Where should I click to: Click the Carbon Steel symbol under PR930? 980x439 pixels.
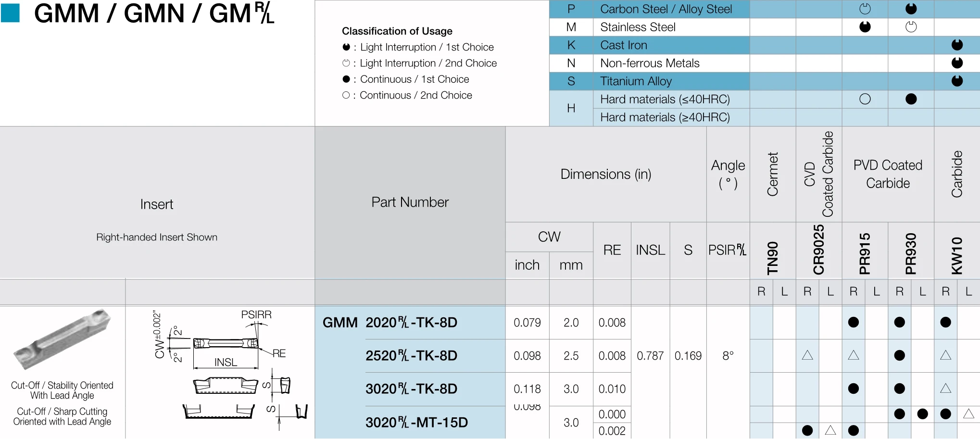click(x=911, y=9)
